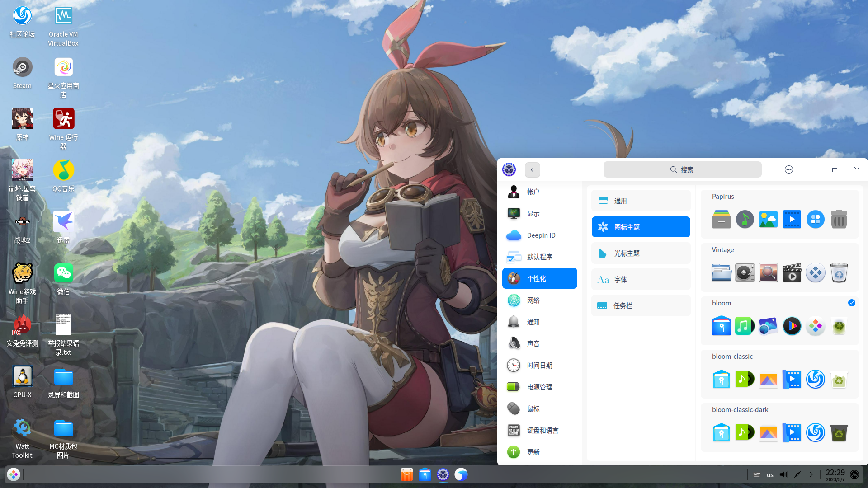Select the bloom icon theme checkmark
868x488 pixels.
point(852,303)
